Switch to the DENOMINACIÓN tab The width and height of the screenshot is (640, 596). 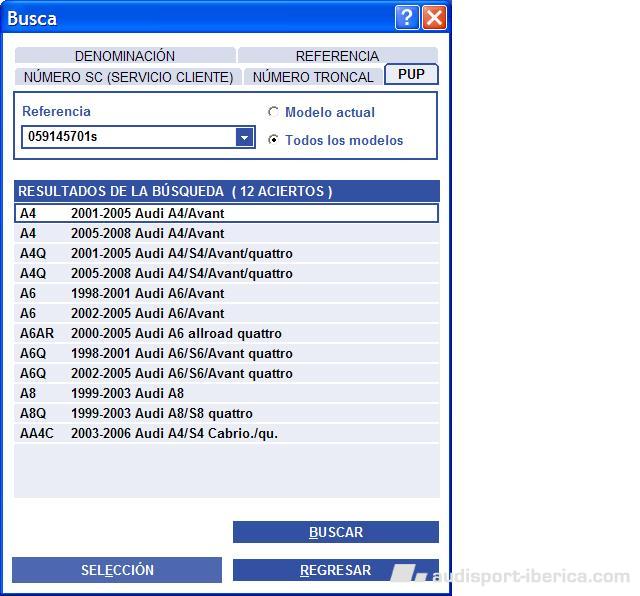click(x=125, y=56)
